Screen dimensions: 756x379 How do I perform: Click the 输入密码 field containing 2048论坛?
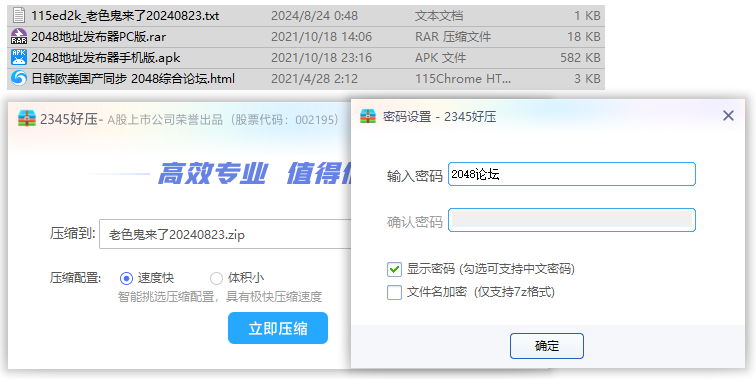pyautogui.click(x=572, y=174)
